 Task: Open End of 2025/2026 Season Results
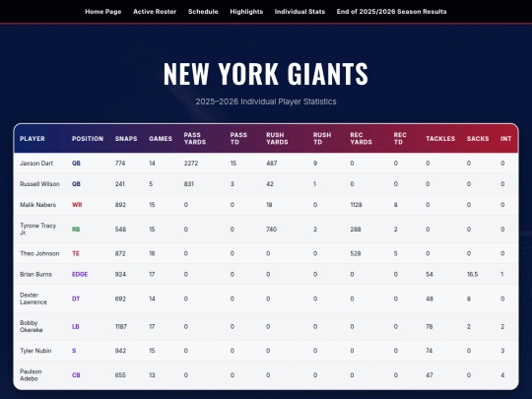[x=391, y=12]
